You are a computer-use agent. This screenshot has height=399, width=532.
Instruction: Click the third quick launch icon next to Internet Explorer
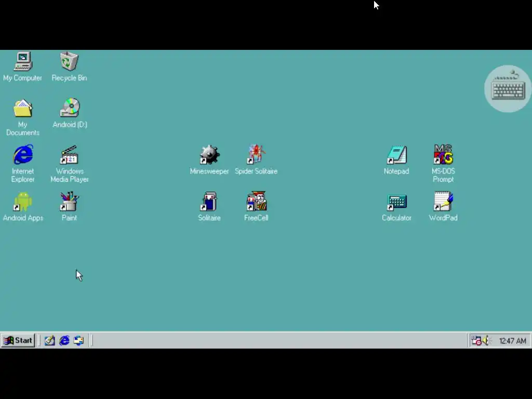coord(79,340)
